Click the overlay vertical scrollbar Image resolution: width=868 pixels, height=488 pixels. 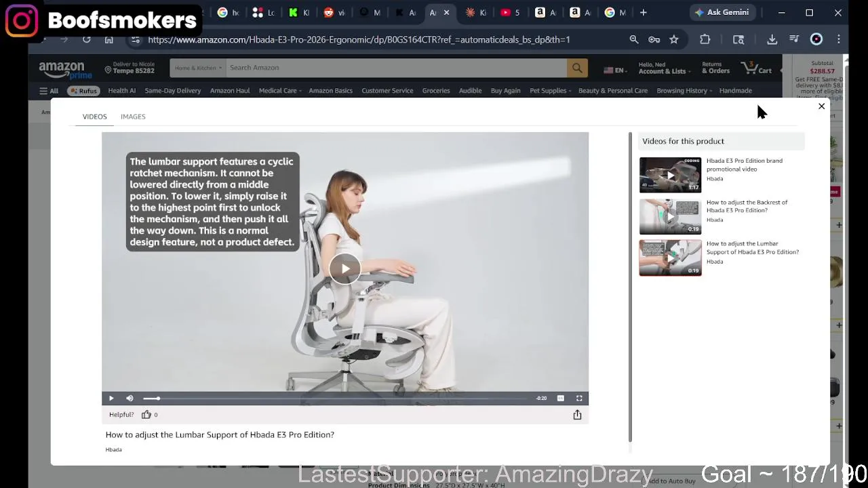(x=631, y=287)
